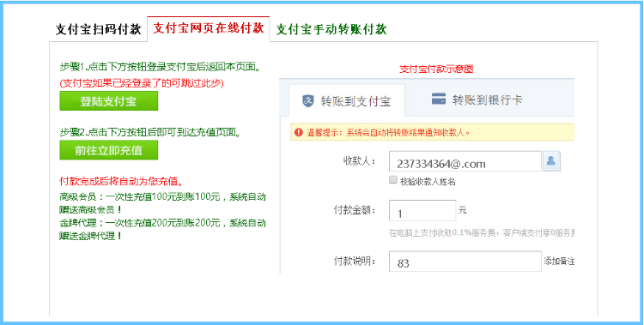The image size is (644, 325).
Task: Switch to 支付宝扫码付款 tab
Action: click(x=98, y=29)
